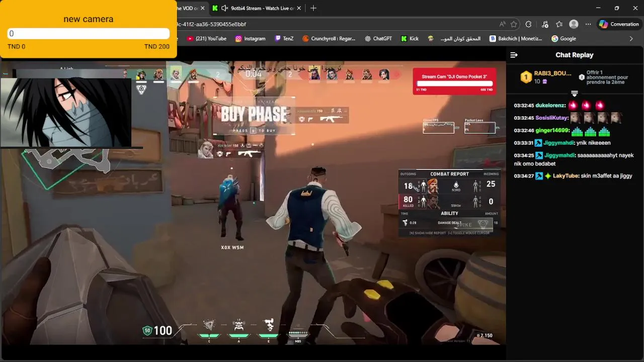Close the VOD browser tab
Viewport: 644px width, 362px height.
point(202,8)
